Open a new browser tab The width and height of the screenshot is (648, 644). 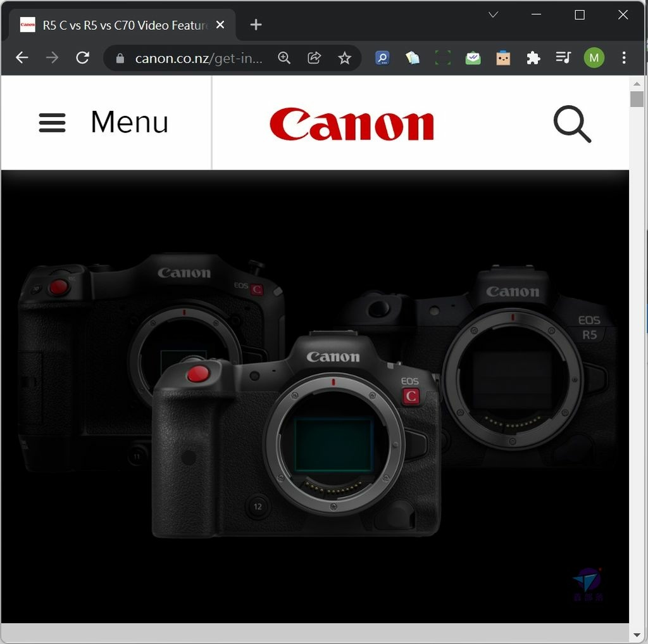tap(256, 25)
